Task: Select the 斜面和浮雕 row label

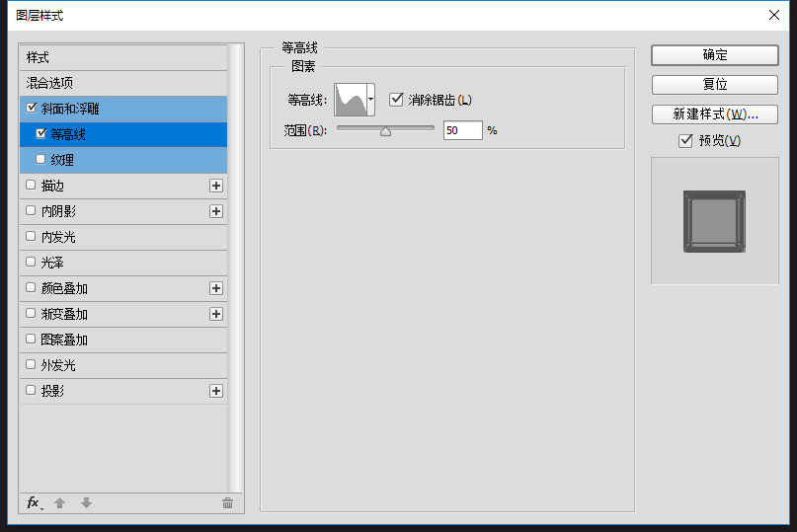Action: point(70,109)
